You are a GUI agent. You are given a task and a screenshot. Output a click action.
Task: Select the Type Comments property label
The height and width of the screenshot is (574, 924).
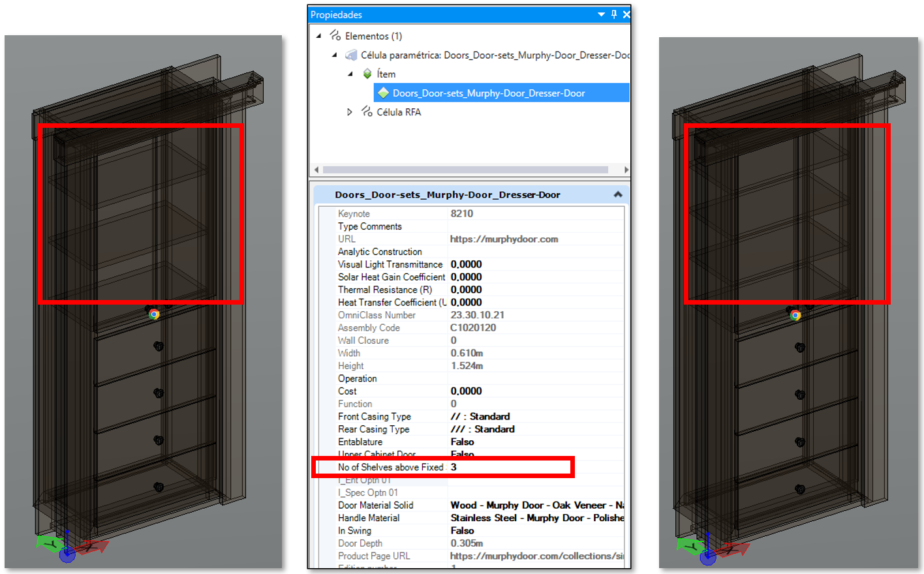point(370,226)
